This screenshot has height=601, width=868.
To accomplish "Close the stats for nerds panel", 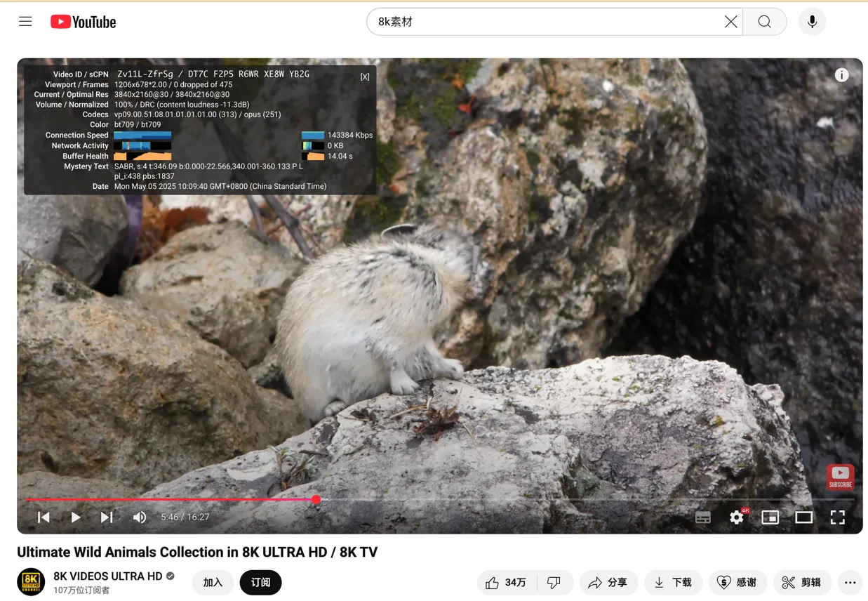I will (x=365, y=77).
